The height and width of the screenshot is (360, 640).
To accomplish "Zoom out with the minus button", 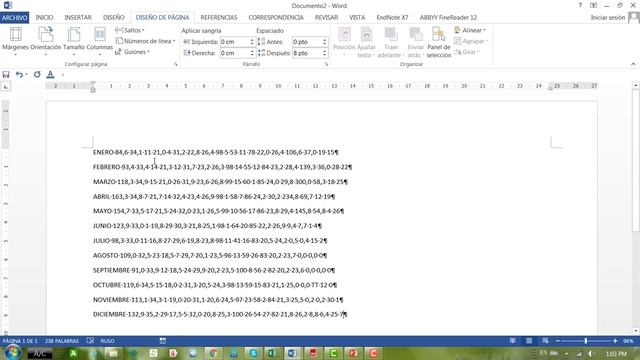I will (558, 341).
